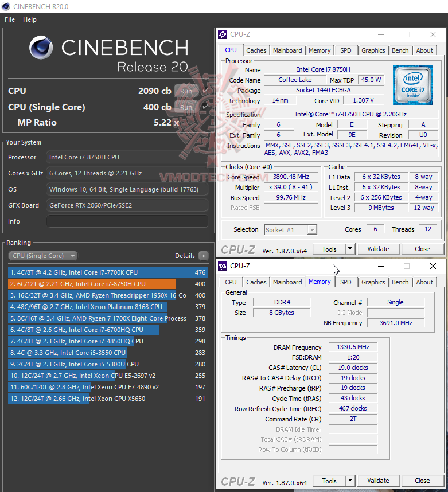448x492 pixels.
Task: Click the Details arrow button in Ranking
Action: pyautogui.click(x=204, y=256)
